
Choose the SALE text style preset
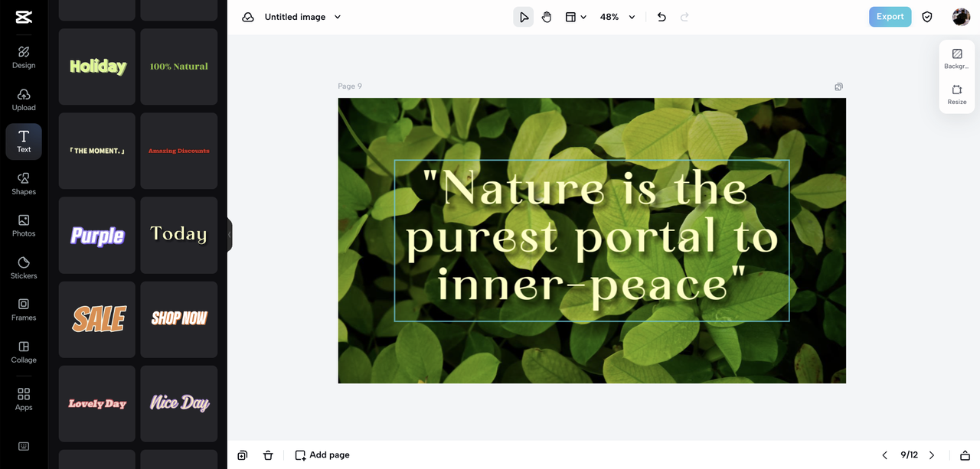click(97, 319)
